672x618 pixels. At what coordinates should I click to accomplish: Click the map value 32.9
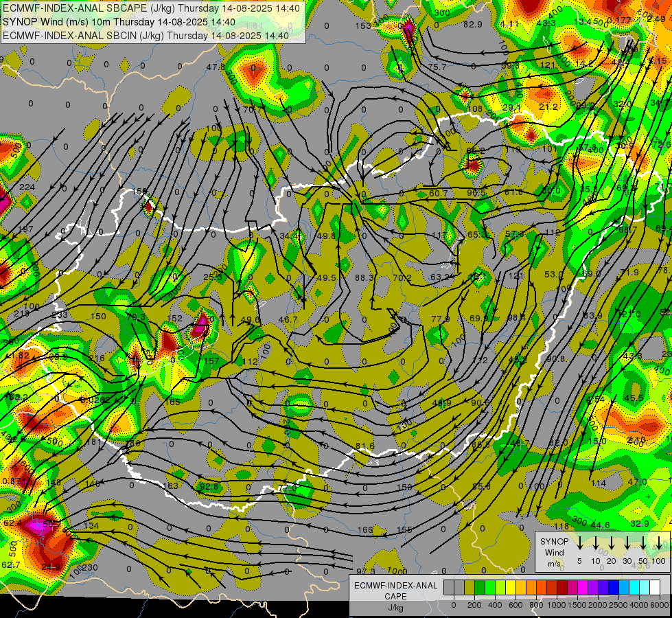click(x=640, y=524)
